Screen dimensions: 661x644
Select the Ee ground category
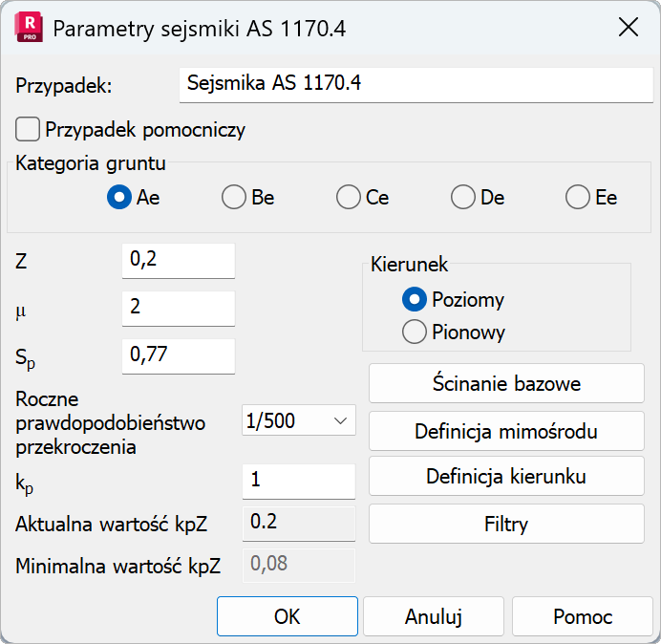coord(578,198)
